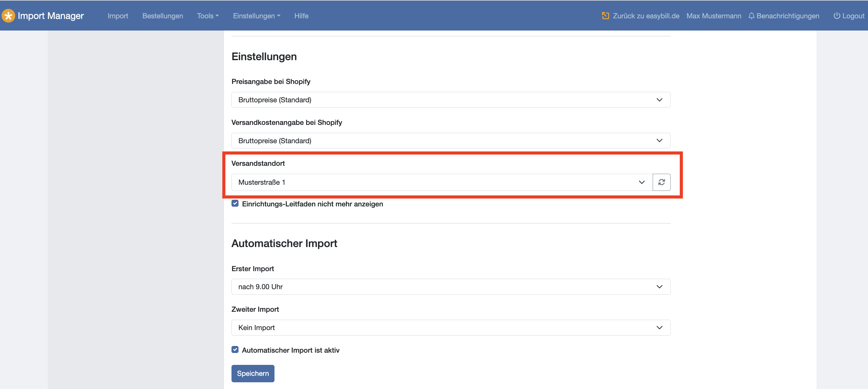Image resolution: width=868 pixels, height=389 pixels.
Task: Expand the Tools menu
Action: [x=208, y=16]
